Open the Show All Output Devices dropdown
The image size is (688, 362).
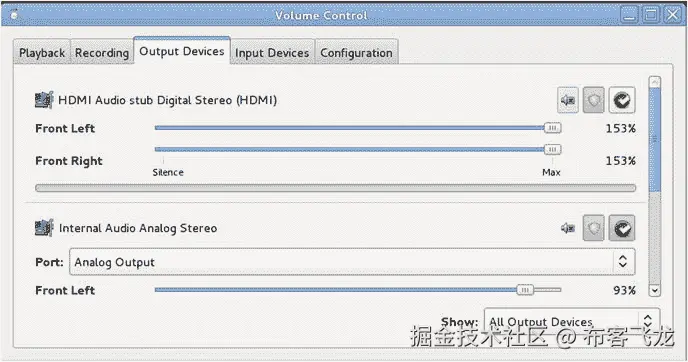point(571,322)
